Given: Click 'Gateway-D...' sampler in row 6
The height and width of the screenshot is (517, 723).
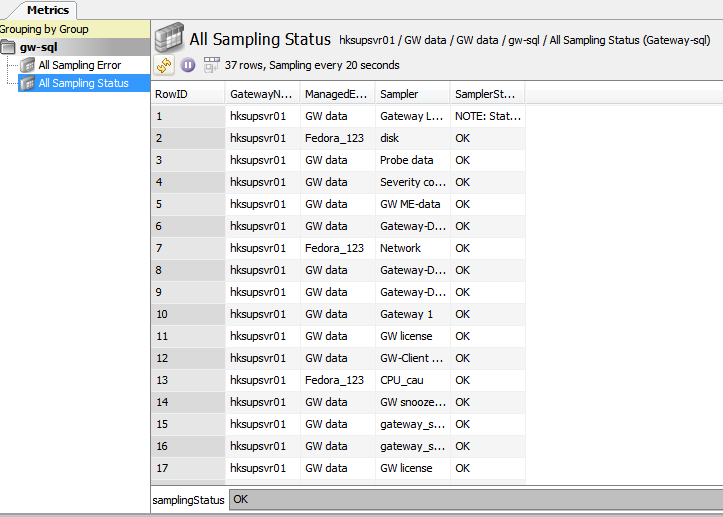Looking at the screenshot, I should (x=413, y=226).
